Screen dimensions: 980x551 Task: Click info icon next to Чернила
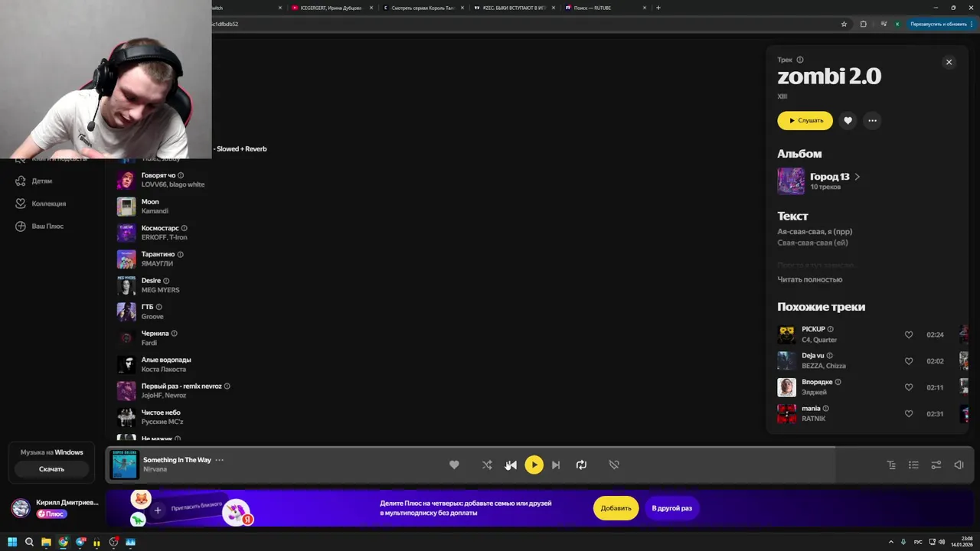tap(175, 334)
